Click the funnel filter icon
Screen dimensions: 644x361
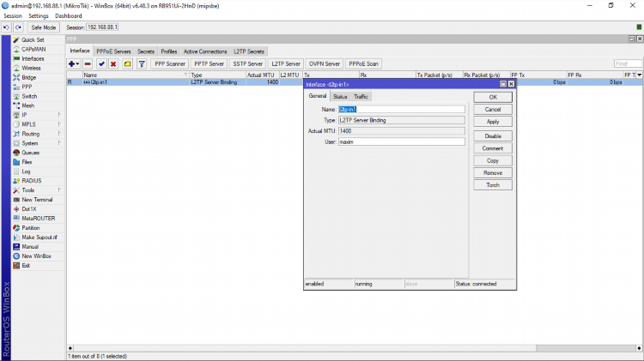tap(142, 64)
